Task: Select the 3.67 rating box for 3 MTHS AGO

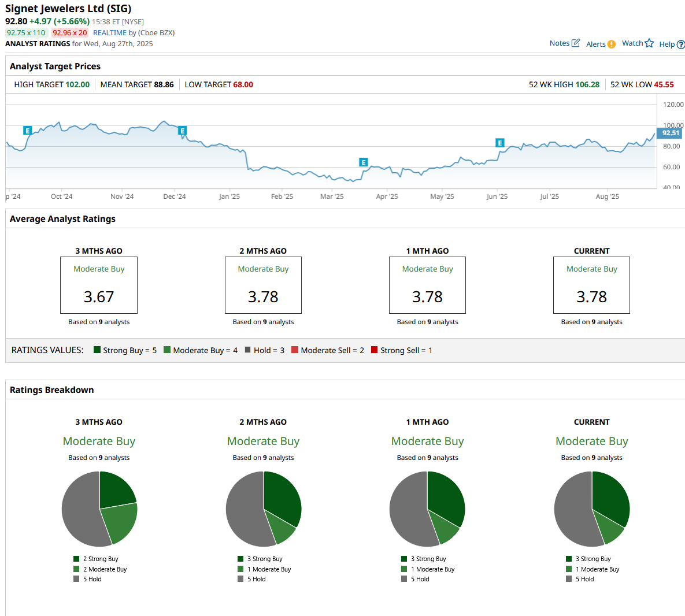Action: point(99,285)
